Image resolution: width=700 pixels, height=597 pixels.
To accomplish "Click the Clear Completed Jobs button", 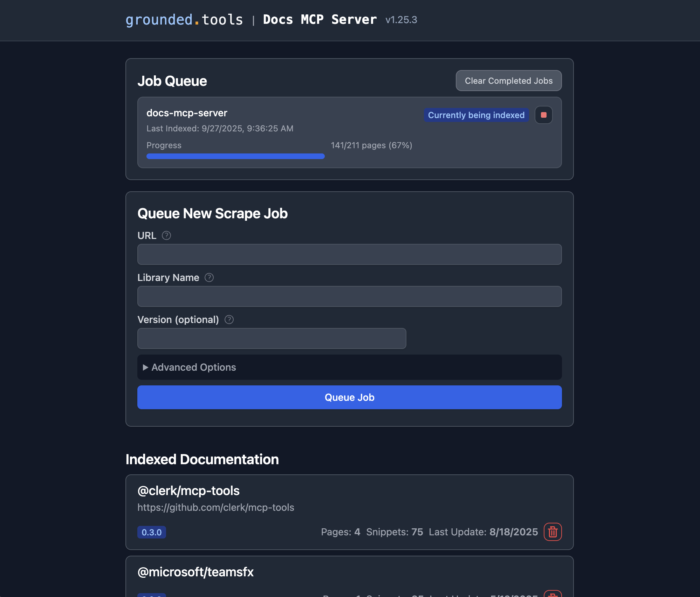I will coord(508,81).
